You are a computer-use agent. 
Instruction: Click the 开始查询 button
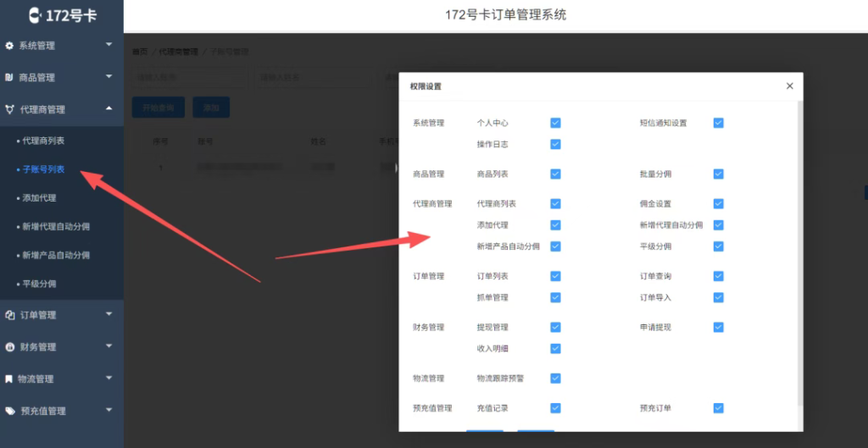(x=159, y=108)
